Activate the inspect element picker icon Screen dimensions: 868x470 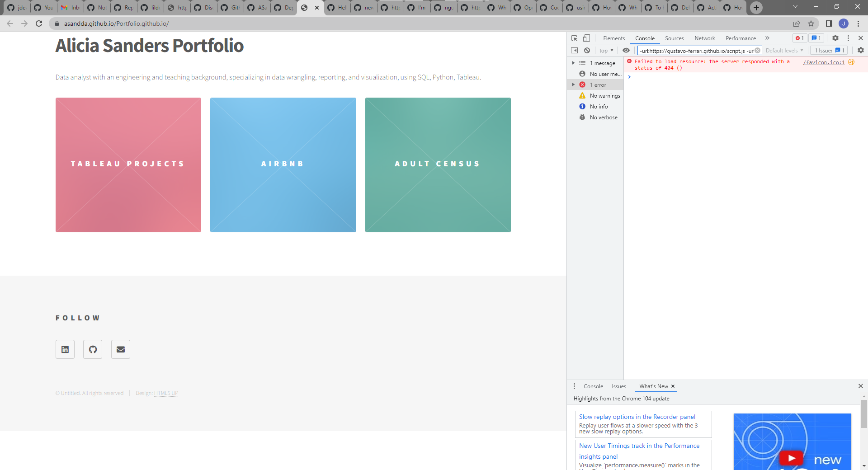pyautogui.click(x=574, y=38)
